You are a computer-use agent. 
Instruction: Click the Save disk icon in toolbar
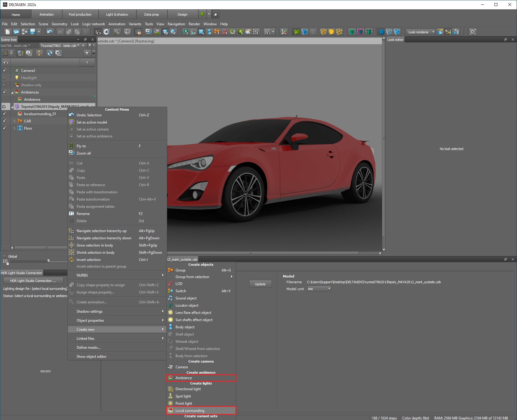tap(33, 32)
